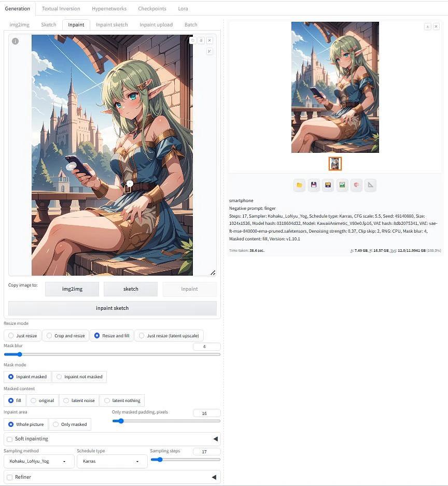The image size is (448, 486).
Task: Download the output image with the download icon
Action: tap(427, 26)
